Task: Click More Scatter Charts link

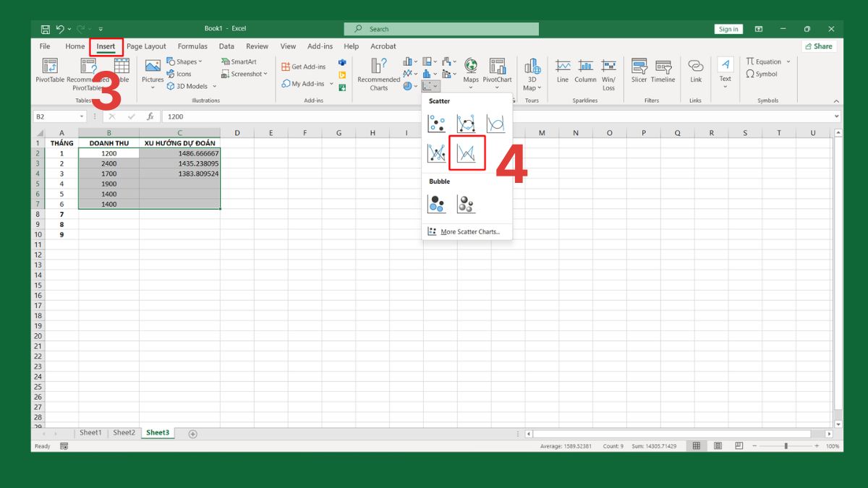Action: [469, 232]
